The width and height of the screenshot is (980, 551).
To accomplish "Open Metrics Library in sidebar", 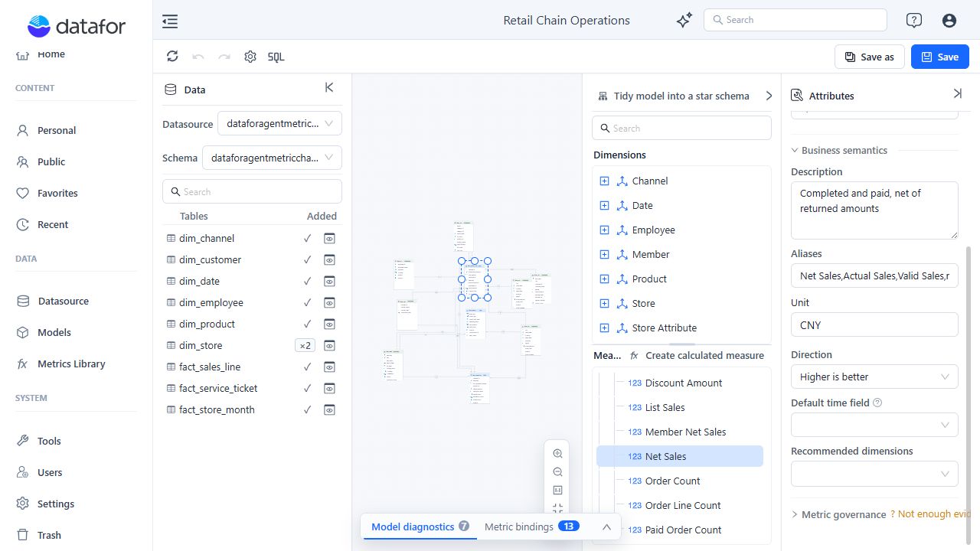I will pos(71,364).
